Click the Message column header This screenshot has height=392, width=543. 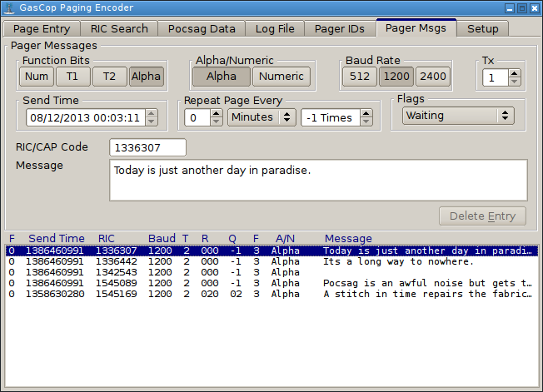(x=348, y=238)
